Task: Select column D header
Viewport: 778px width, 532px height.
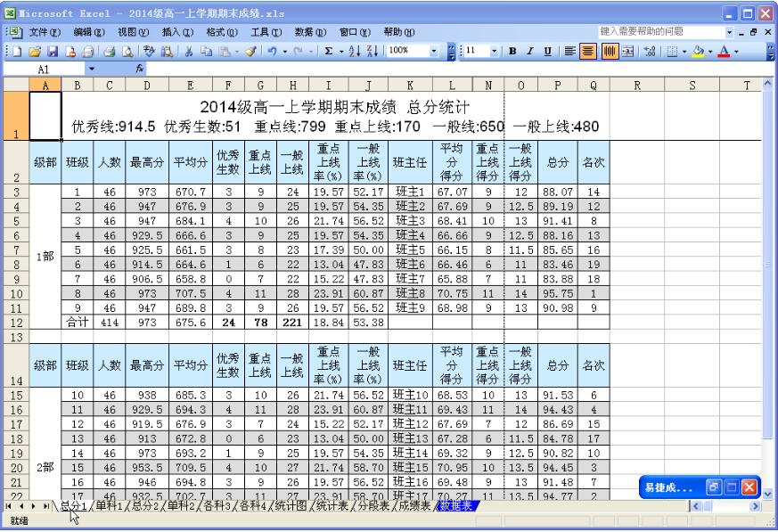Action: (x=147, y=86)
